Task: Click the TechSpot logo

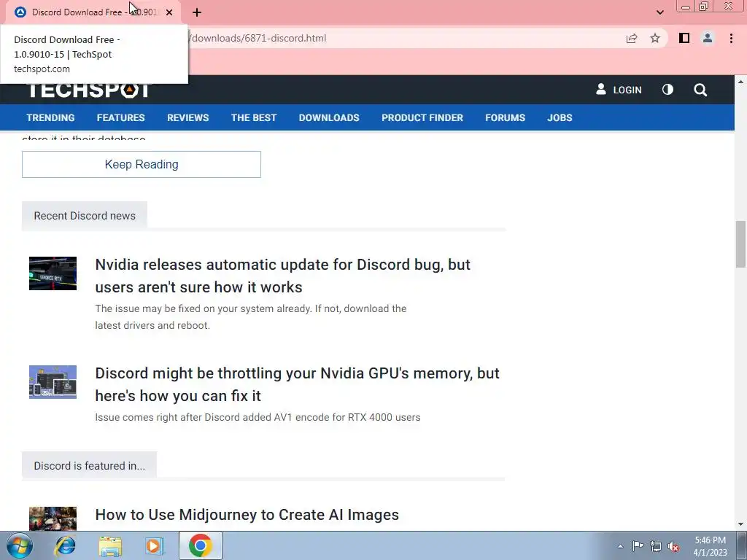Action: (89, 90)
